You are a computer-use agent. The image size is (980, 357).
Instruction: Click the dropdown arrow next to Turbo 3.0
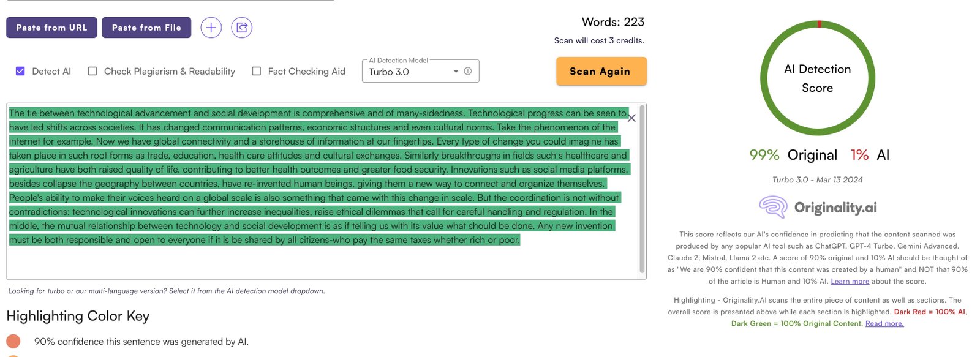click(x=456, y=72)
